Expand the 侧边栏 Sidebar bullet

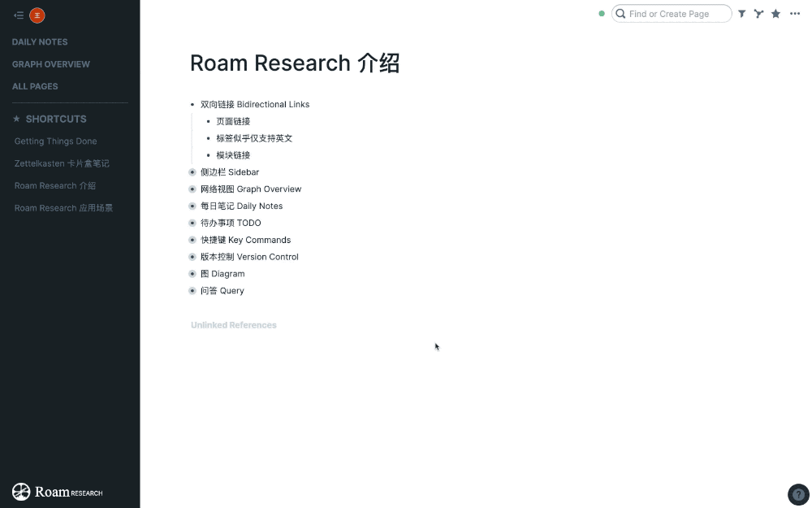192,172
